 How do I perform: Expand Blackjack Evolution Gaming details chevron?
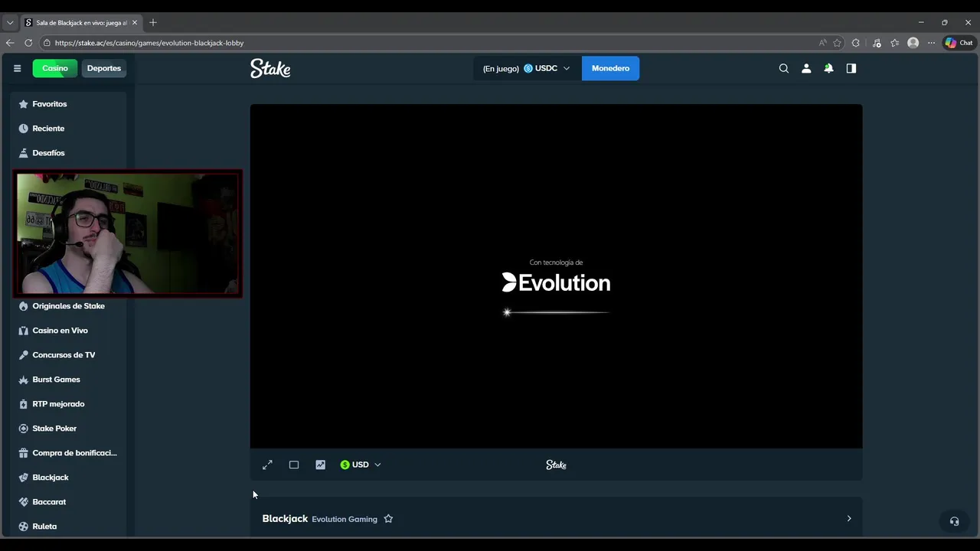848,519
